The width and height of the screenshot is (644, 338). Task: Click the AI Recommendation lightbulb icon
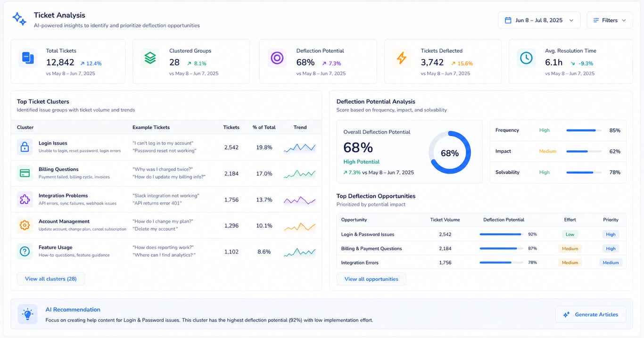tap(28, 314)
